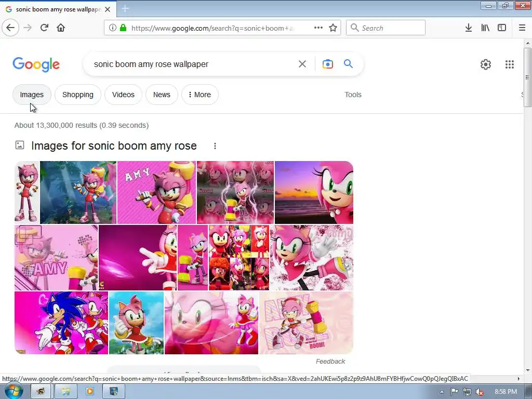532x399 pixels.
Task: Submit search with magnifier icon
Action: (x=349, y=64)
